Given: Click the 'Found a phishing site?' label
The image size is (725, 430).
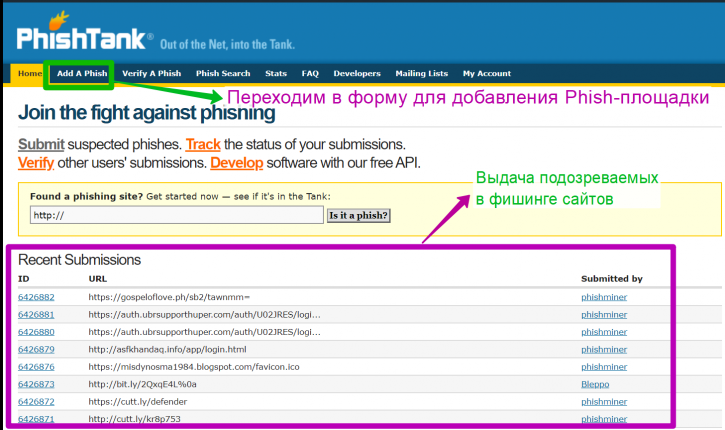Looking at the screenshot, I should [x=86, y=197].
